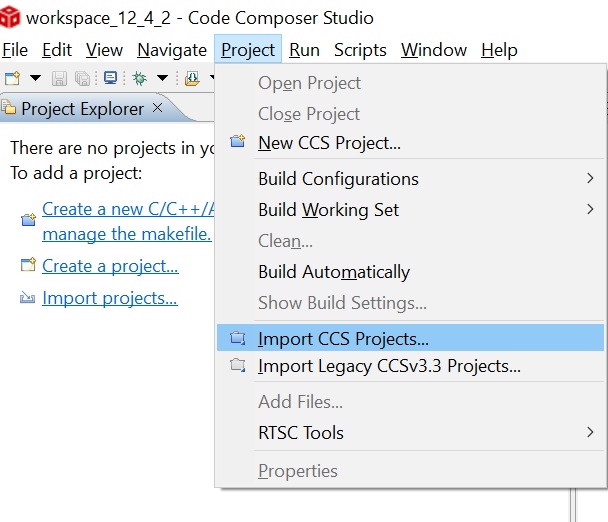This screenshot has width=608, height=522.
Task: Select New CCS Project from the menu
Action: [329, 143]
